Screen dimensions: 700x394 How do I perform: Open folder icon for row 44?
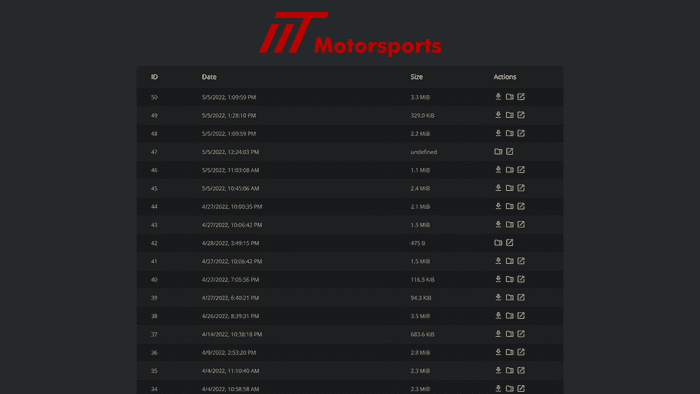(x=509, y=207)
